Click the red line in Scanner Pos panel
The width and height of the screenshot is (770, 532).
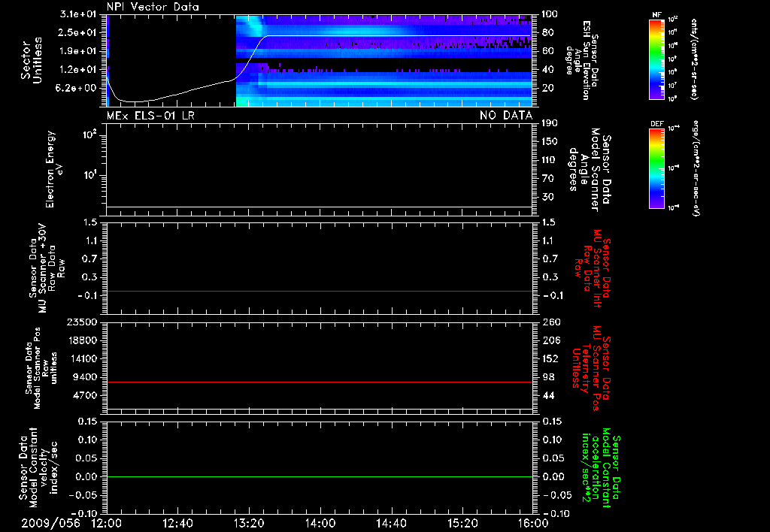pyautogui.click(x=320, y=382)
